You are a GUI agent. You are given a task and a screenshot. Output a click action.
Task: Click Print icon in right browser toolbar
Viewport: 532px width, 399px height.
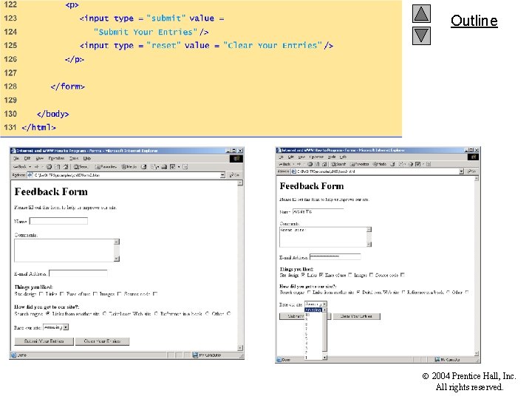pyautogui.click(x=411, y=164)
